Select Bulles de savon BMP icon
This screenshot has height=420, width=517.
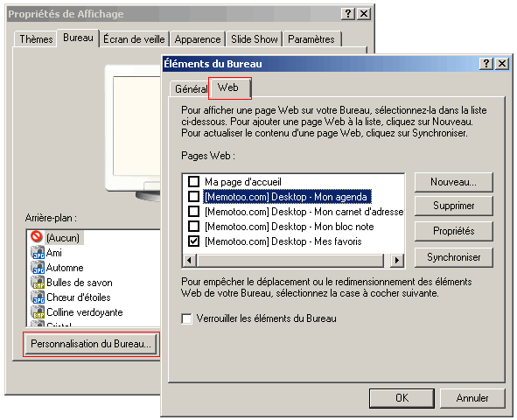tap(38, 283)
